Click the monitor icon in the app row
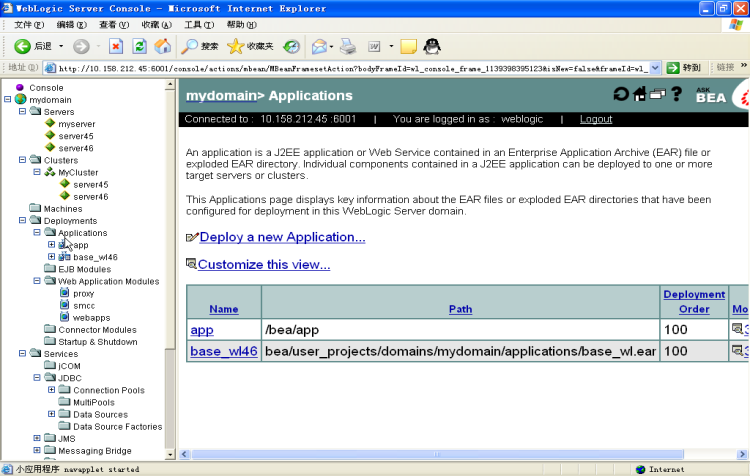This screenshot has height=476, width=750. coord(737,329)
